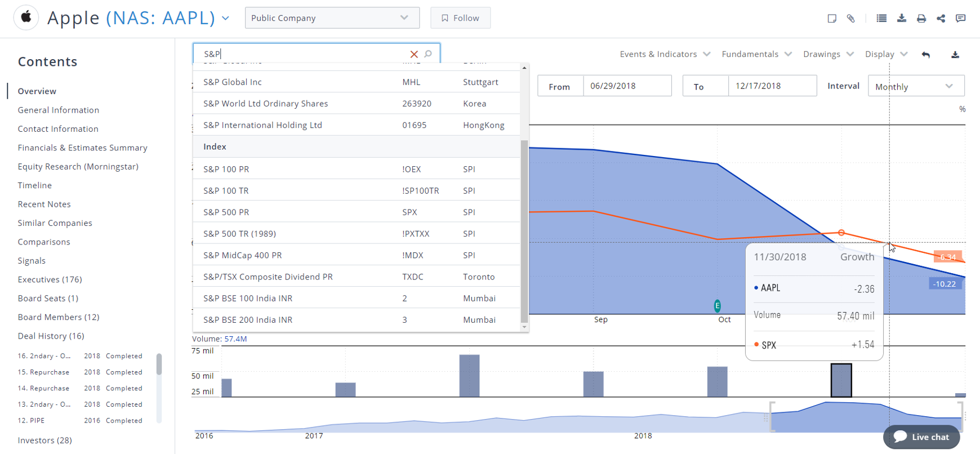Open Comparisons section
This screenshot has height=454, width=980.
click(x=44, y=242)
